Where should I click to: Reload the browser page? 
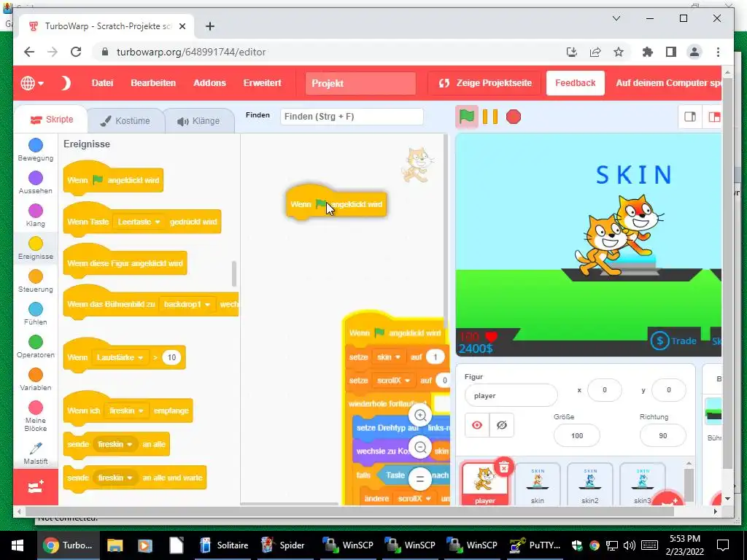click(x=76, y=52)
